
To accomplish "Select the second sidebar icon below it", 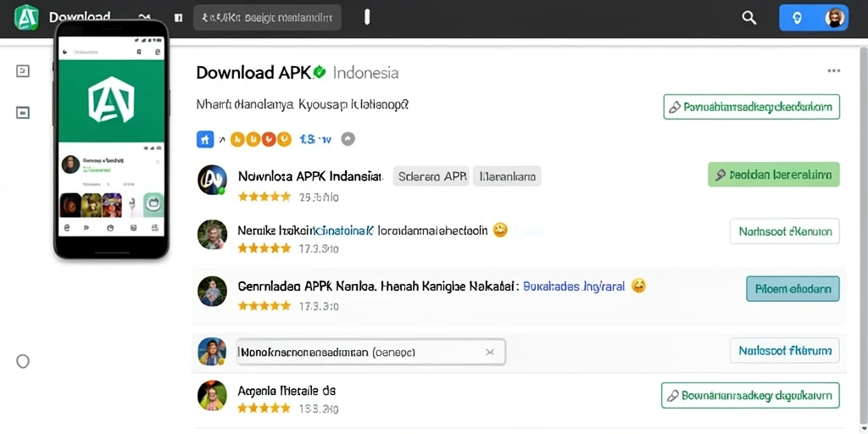I will pyautogui.click(x=23, y=113).
